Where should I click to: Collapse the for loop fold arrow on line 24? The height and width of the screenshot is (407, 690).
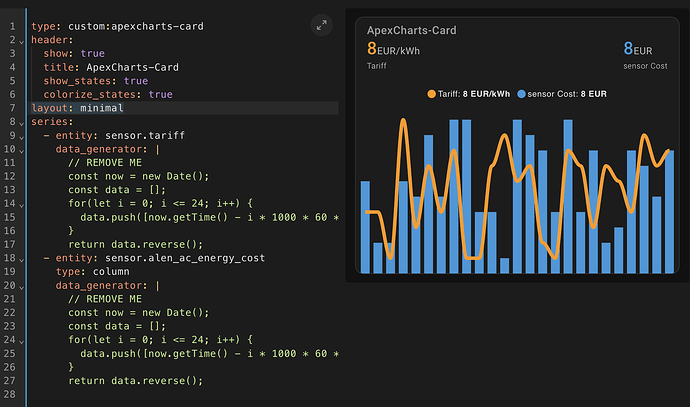(21, 341)
